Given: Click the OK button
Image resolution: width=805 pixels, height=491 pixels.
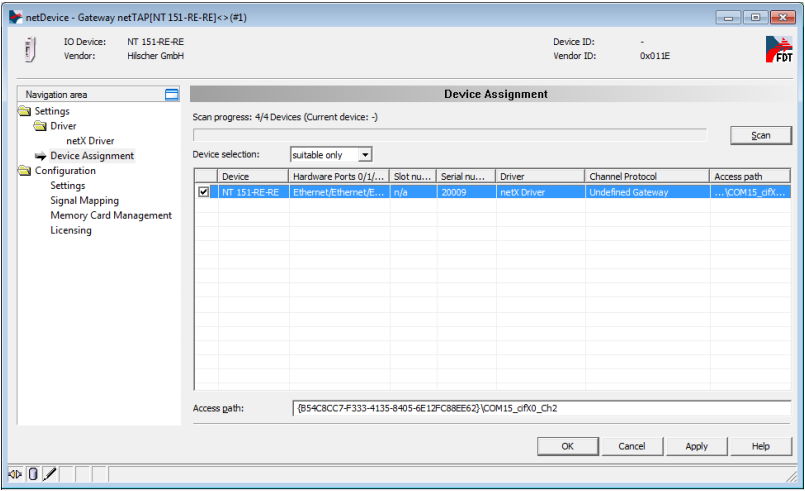Looking at the screenshot, I should (568, 446).
